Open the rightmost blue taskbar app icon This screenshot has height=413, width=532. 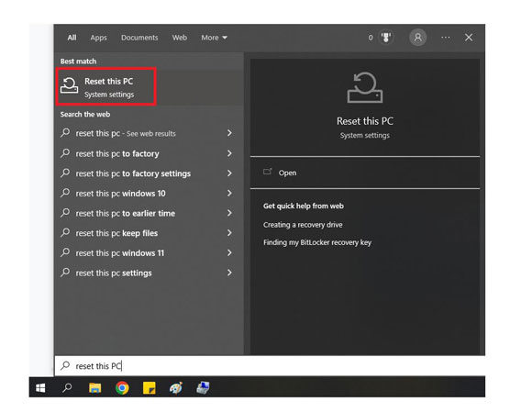pyautogui.click(x=203, y=387)
